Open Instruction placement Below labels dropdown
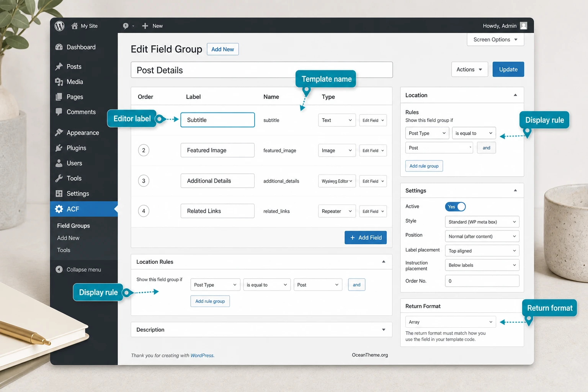Screen dimensions: 588x392 [482, 265]
